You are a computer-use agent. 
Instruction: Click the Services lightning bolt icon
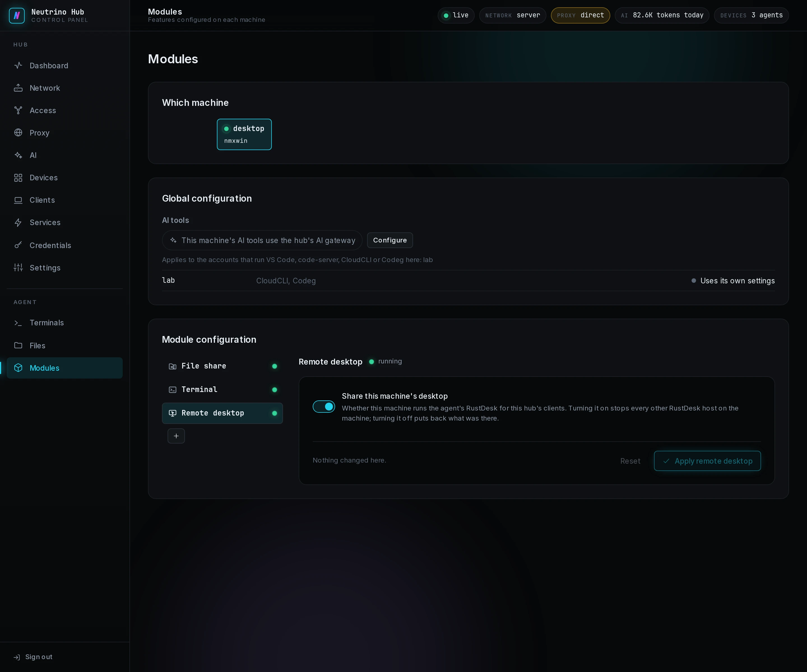(x=18, y=222)
